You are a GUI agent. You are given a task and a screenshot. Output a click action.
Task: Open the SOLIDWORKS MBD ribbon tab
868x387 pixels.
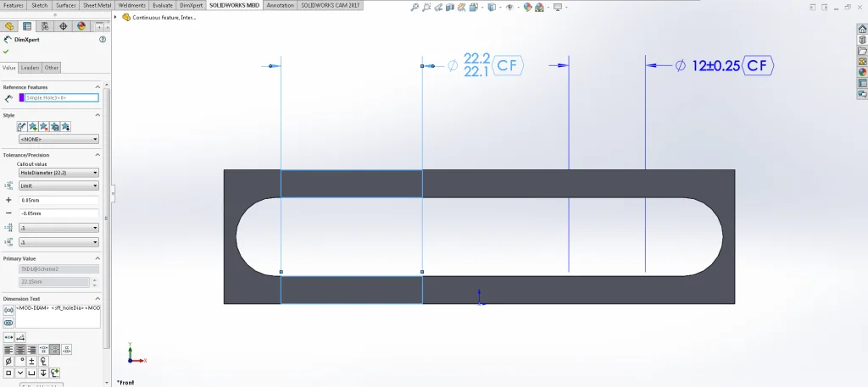point(234,5)
